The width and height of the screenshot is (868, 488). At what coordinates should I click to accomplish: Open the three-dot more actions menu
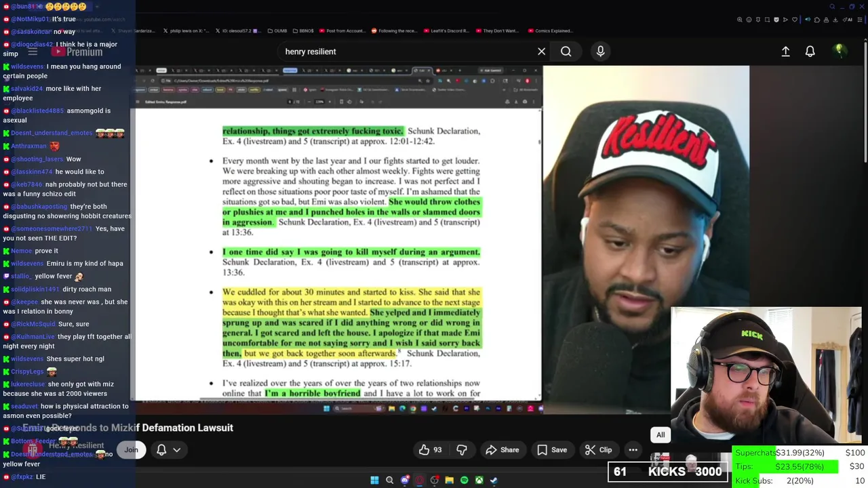point(633,450)
